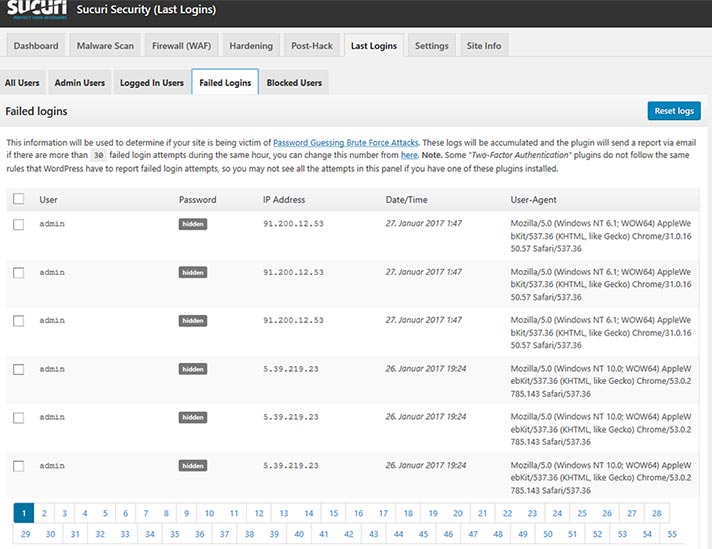The image size is (712, 549).
Task: Click the User column header
Action: [x=48, y=200]
